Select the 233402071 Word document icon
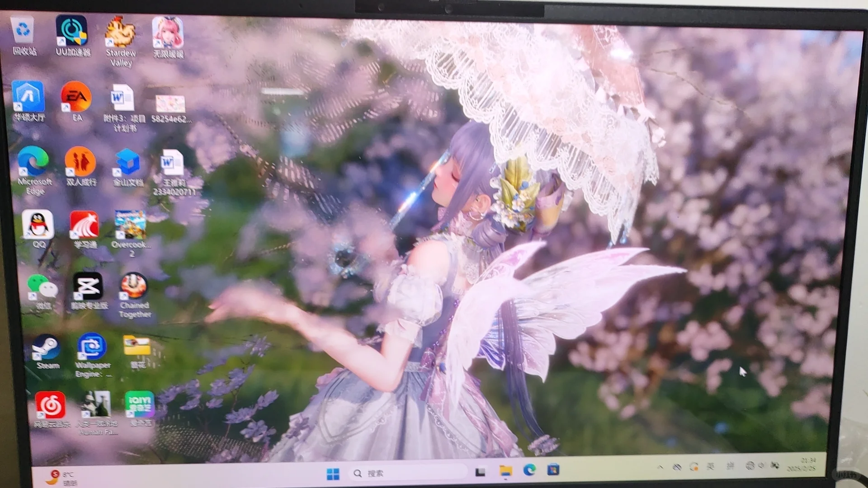The width and height of the screenshot is (868, 488). pyautogui.click(x=174, y=173)
